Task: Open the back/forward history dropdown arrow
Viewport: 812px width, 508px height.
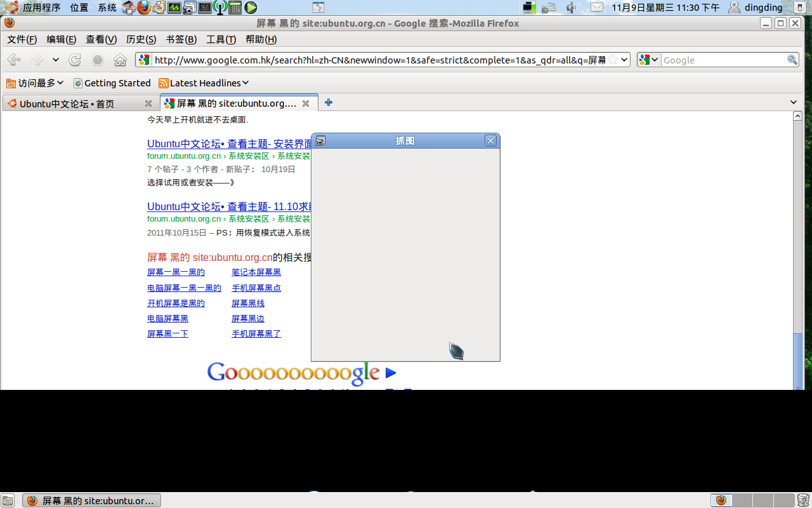Action: pos(56,60)
